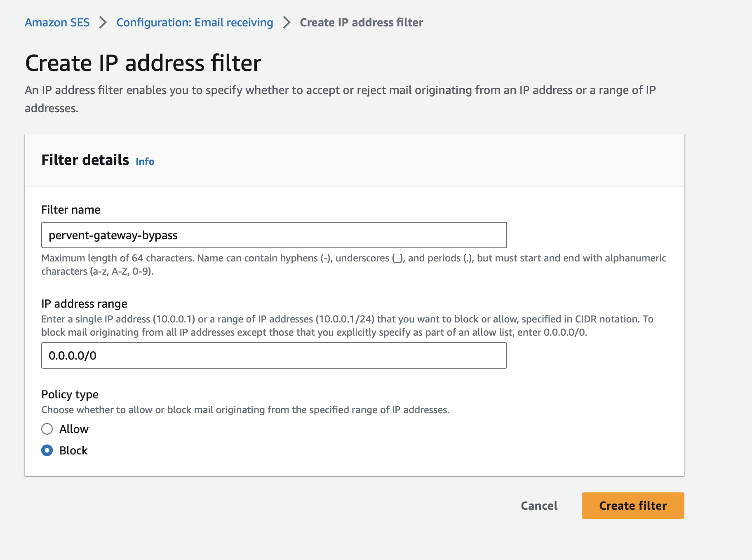
Task: Click the Allow option label text
Action: click(x=74, y=429)
